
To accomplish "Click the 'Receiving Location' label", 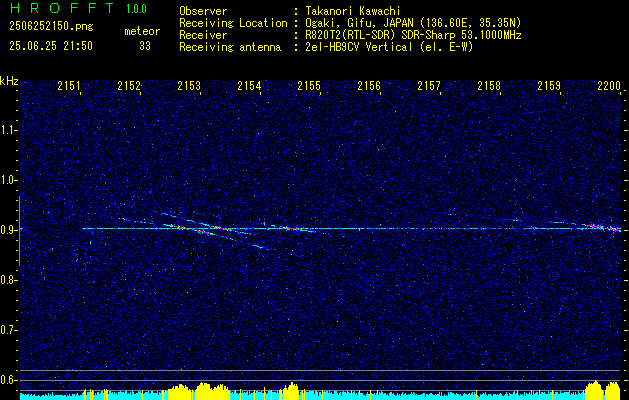I will 233,23.
